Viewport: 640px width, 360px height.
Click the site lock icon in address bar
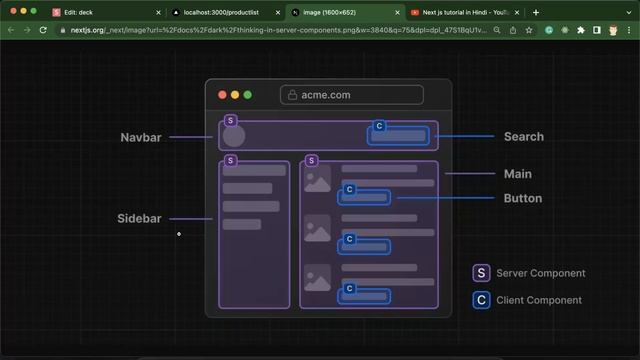(x=62, y=30)
